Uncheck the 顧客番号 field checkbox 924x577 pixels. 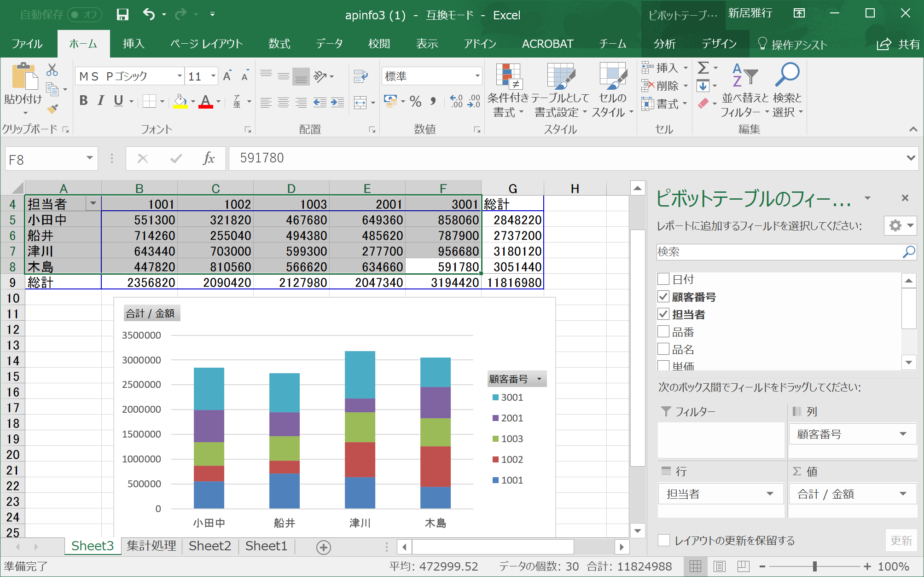tap(663, 297)
